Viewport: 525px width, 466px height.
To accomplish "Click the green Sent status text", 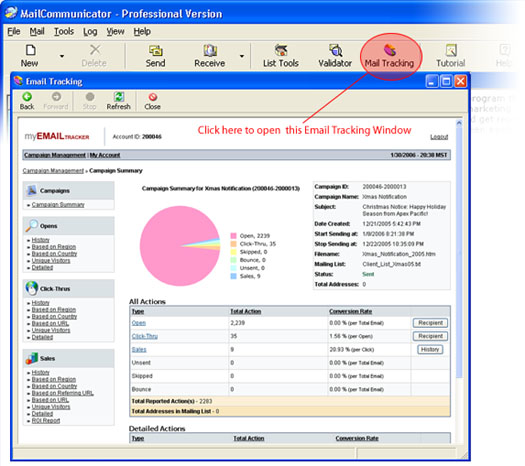I will (368, 274).
